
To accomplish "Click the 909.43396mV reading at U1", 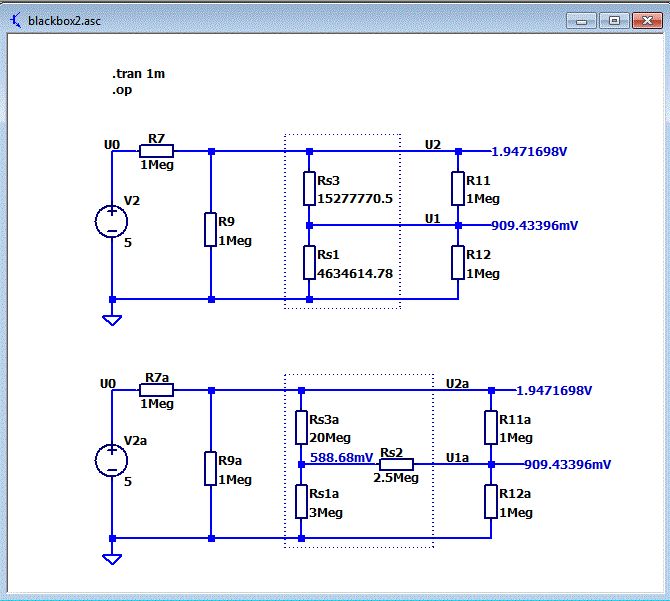I will pos(535,226).
